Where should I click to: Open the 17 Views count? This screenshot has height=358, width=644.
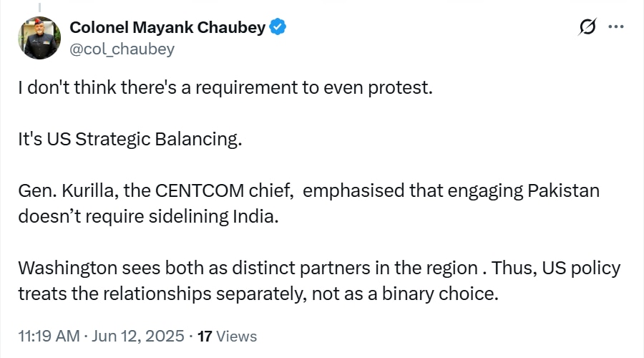click(227, 336)
